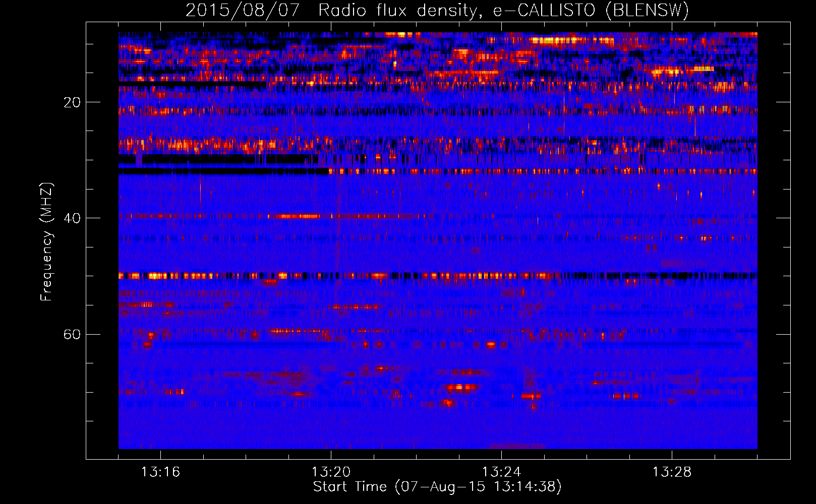Click the plot title "2015/08/07 Radio flux density, e-CALLISTO (BLENSW)"
Screen dimensions: 816x504
click(437, 11)
